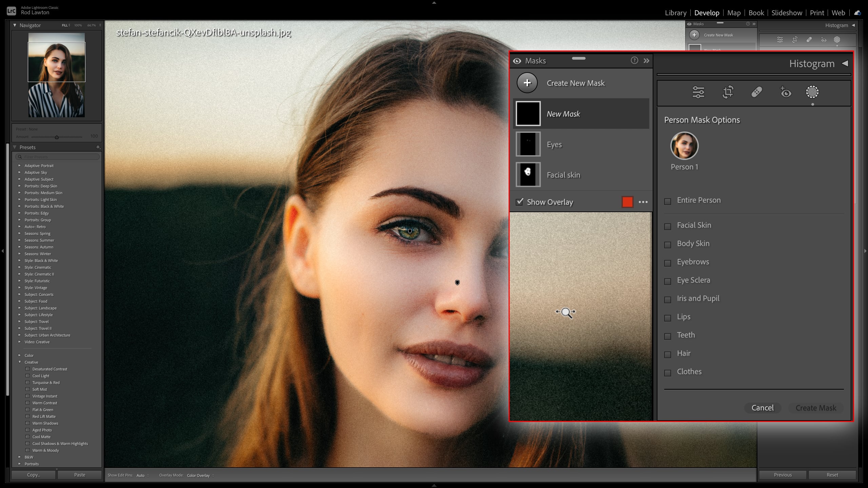Expand the Portraits: Edgy preset group

click(19, 213)
